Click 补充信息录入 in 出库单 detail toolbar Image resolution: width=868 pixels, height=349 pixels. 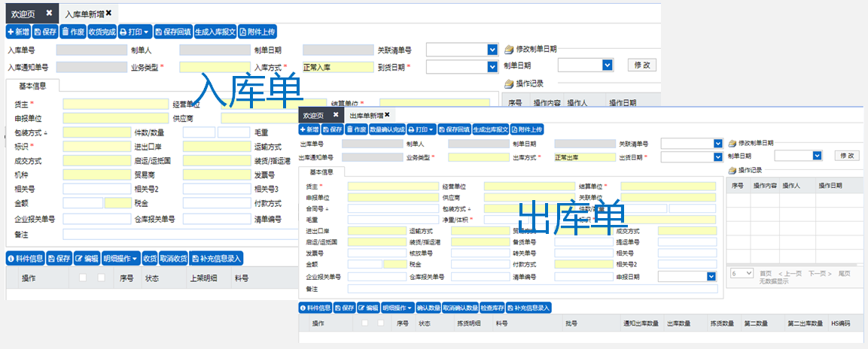[529, 308]
